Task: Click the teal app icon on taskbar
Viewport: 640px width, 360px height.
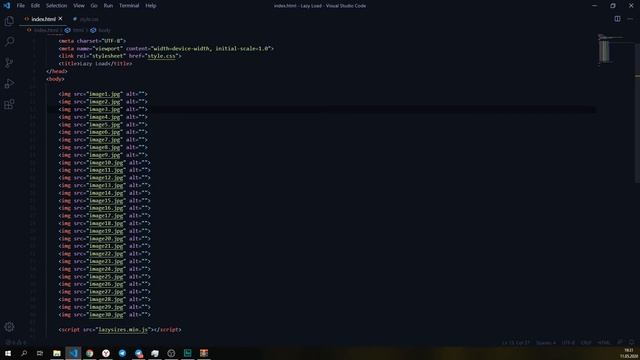Action: (x=187, y=353)
